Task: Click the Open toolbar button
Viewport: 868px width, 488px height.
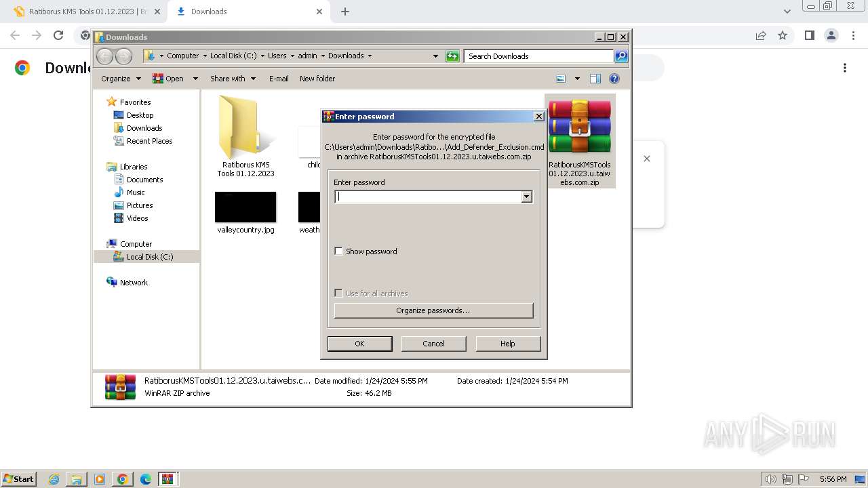Action: [168, 79]
